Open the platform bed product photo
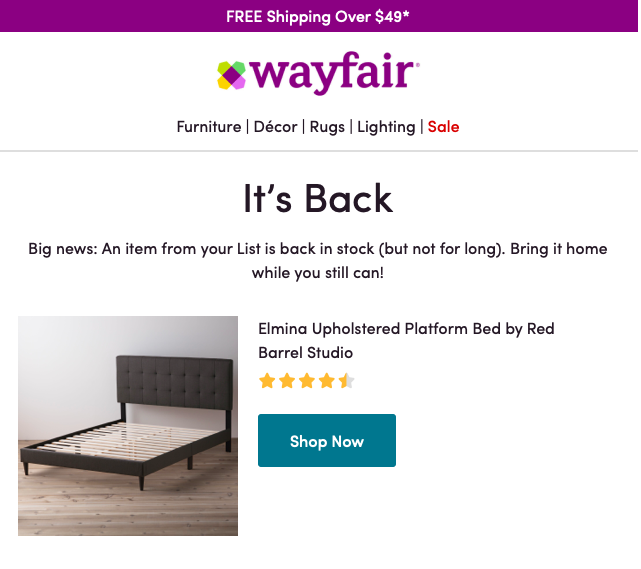 pos(128,426)
